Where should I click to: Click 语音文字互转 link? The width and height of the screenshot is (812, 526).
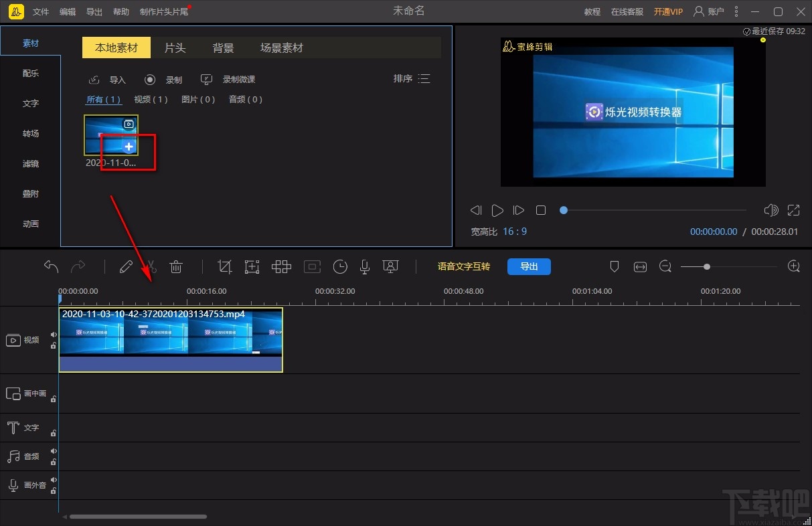pyautogui.click(x=464, y=266)
